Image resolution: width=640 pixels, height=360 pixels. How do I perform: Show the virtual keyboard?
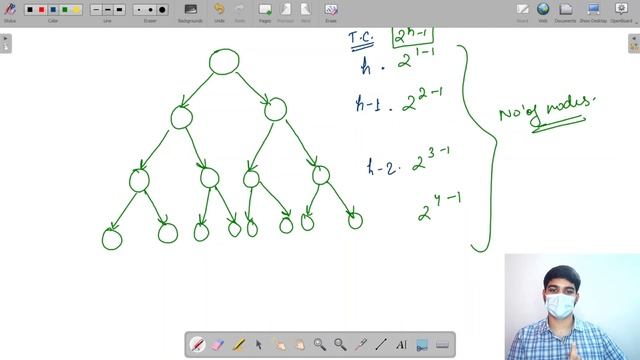coord(442,345)
